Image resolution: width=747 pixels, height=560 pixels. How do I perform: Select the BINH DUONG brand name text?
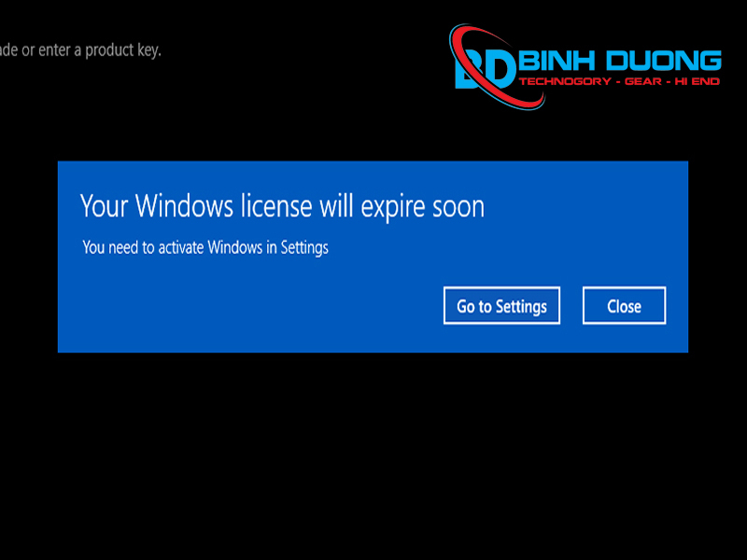[x=620, y=61]
